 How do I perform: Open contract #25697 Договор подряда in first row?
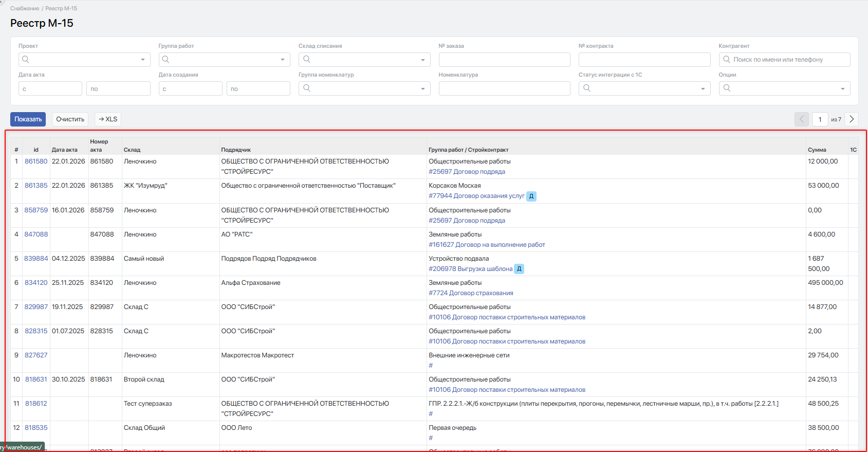coord(467,172)
